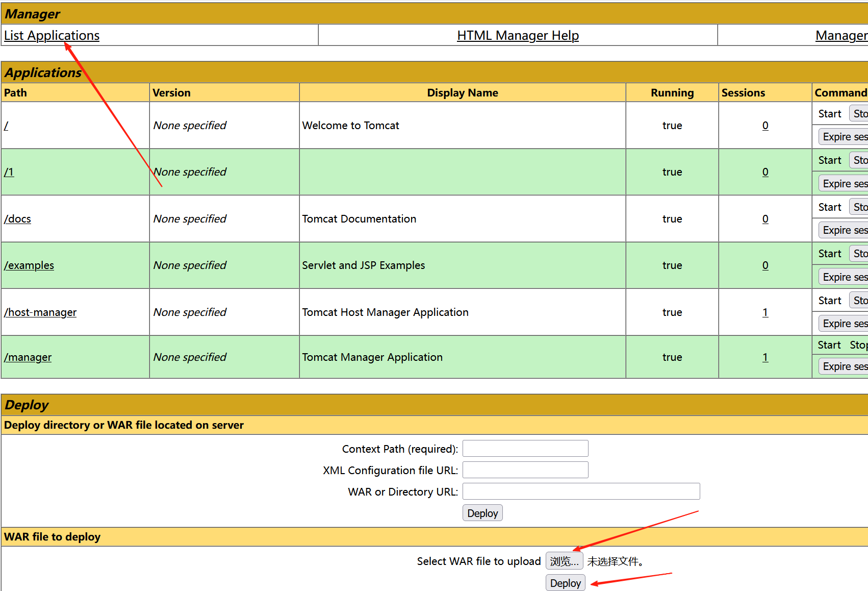Open the /docs application link
Image resolution: width=868 pixels, height=591 pixels.
17,219
